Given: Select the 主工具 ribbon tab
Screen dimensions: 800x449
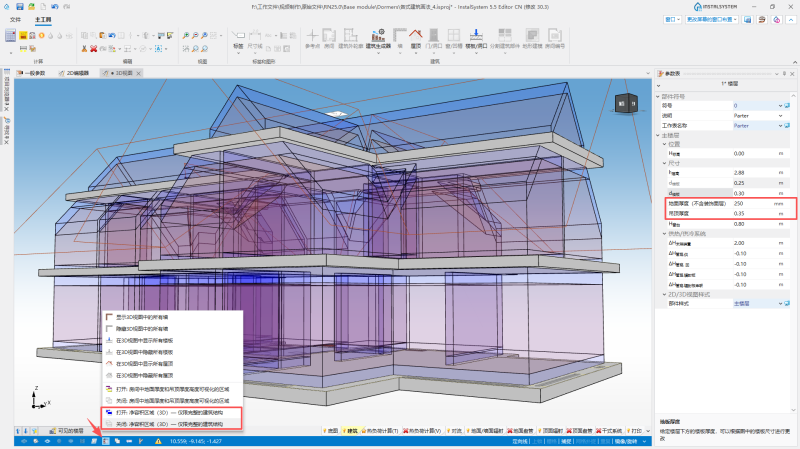Looking at the screenshot, I should pos(43,19).
